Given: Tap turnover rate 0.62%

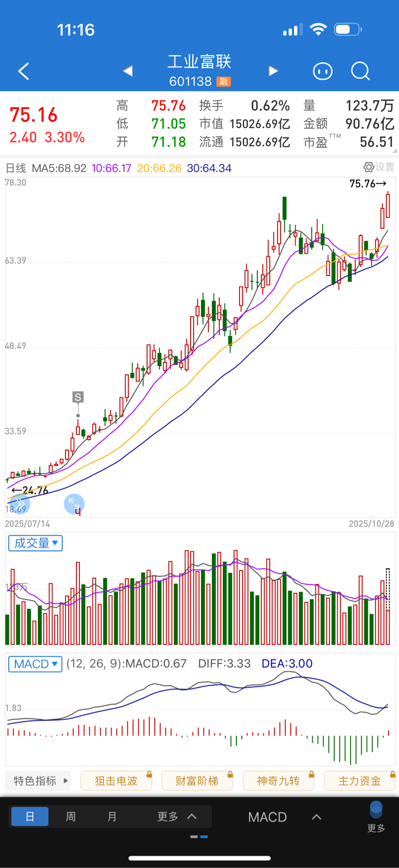Looking at the screenshot, I should pos(270,106).
